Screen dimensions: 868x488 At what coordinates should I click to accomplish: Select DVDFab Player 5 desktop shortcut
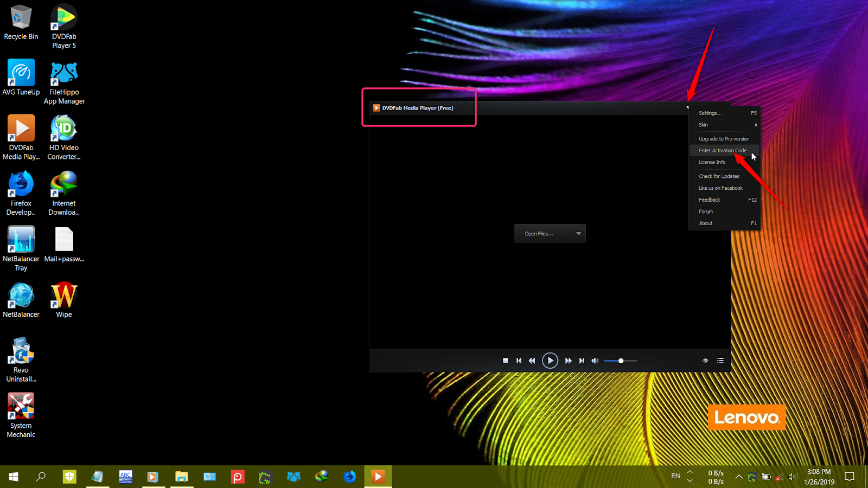tap(64, 26)
